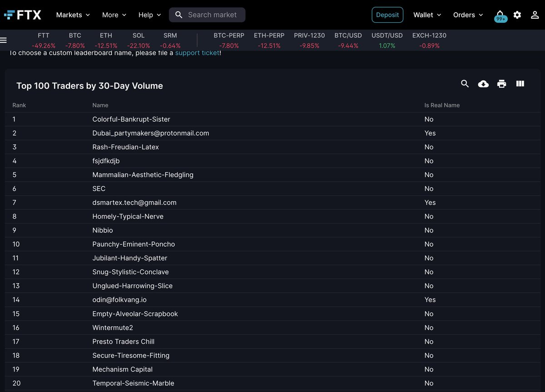The image size is (545, 392).
Task: Open the notifications bell with 99+ badge
Action: click(x=500, y=15)
